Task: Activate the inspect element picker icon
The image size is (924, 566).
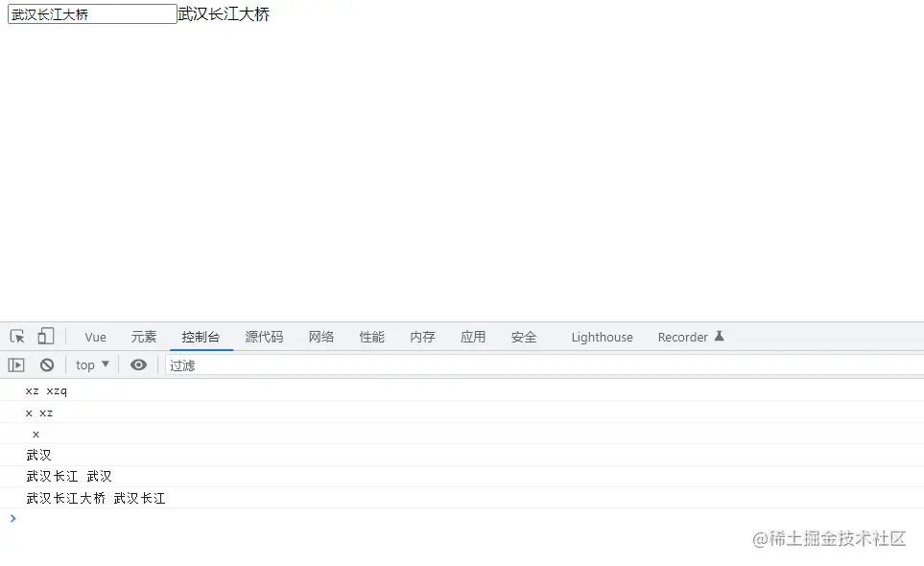Action: coord(17,337)
